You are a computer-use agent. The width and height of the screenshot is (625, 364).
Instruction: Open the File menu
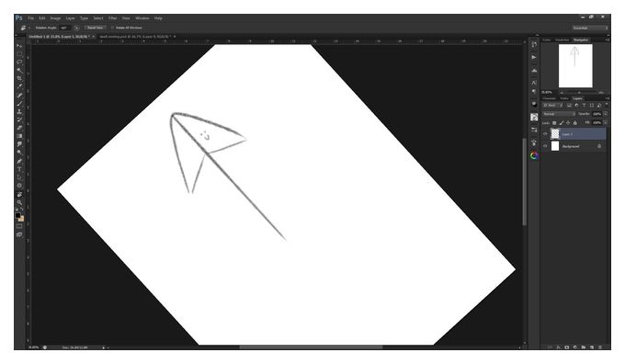coord(30,18)
